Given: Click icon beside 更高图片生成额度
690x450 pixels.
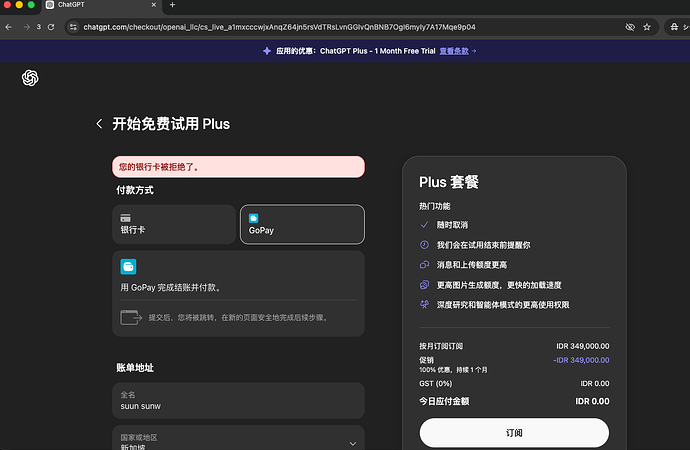Looking at the screenshot, I should (x=425, y=285).
